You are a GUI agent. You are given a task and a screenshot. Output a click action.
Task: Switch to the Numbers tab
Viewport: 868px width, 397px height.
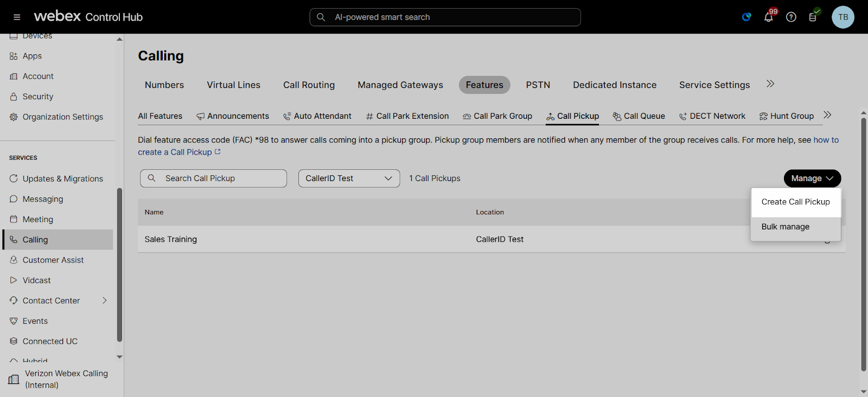pyautogui.click(x=164, y=85)
